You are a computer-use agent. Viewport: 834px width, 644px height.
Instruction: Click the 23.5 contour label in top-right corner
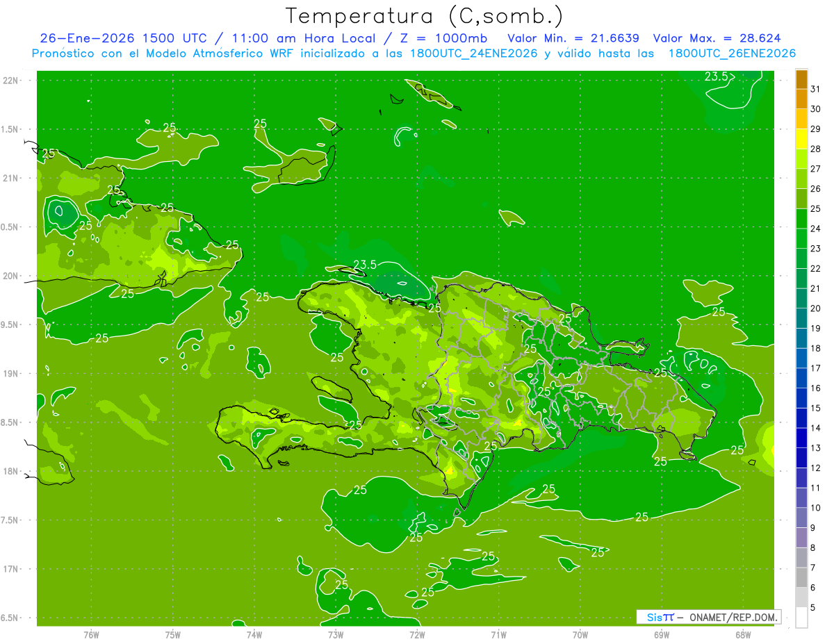tap(717, 77)
